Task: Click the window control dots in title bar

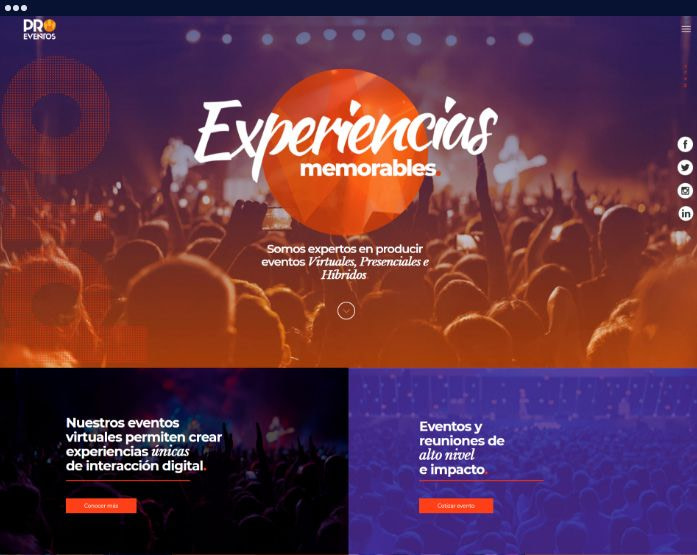Action: (x=16, y=8)
